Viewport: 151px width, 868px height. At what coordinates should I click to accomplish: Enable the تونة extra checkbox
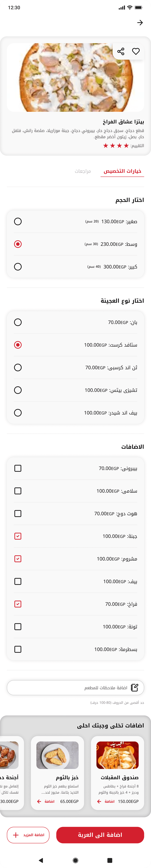point(18,626)
